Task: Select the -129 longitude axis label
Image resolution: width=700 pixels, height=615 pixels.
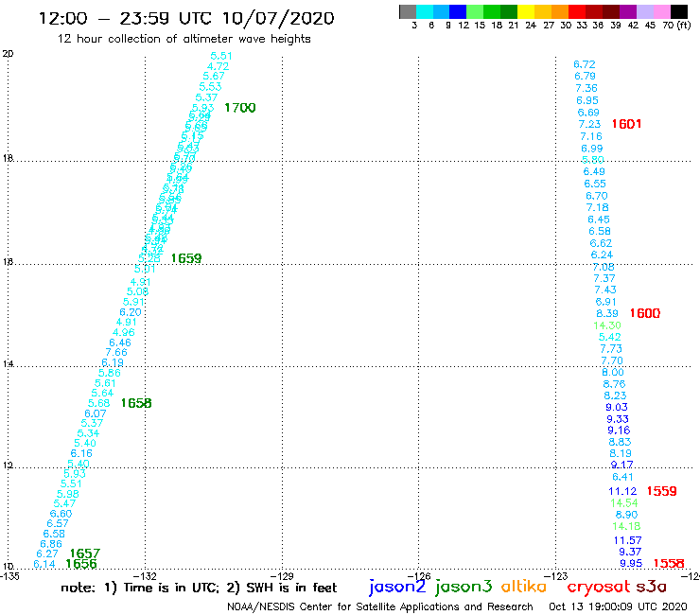Action: coord(282,576)
